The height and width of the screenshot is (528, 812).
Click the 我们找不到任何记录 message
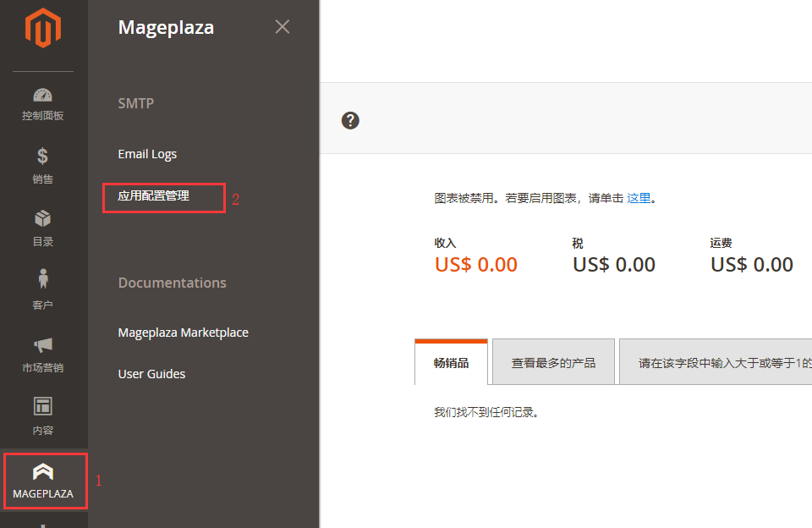(x=486, y=412)
